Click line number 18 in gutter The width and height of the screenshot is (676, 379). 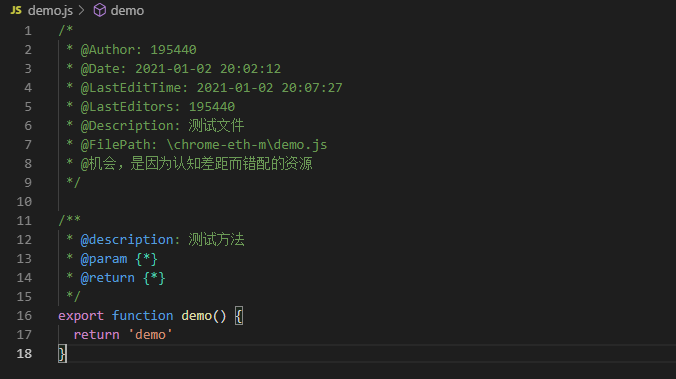click(24, 354)
